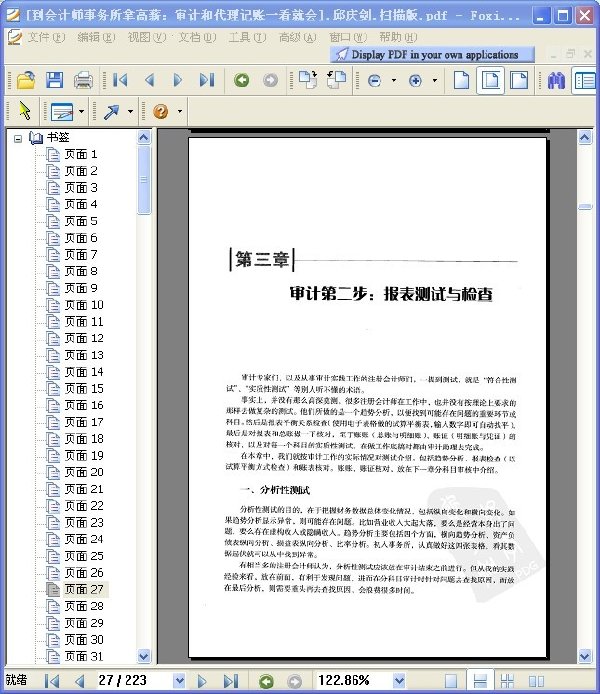Select Fit Width view icon
The height and width of the screenshot is (694, 600).
519,80
